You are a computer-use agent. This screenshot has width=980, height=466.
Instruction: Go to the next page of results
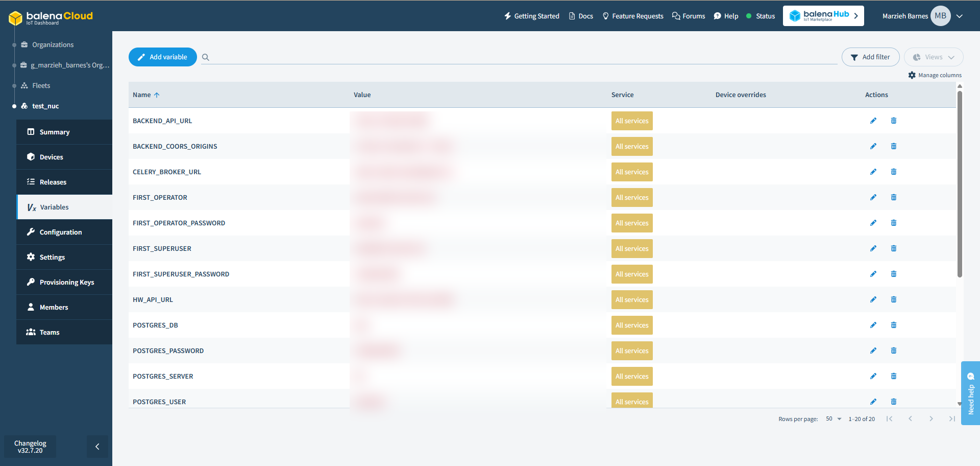[931, 419]
